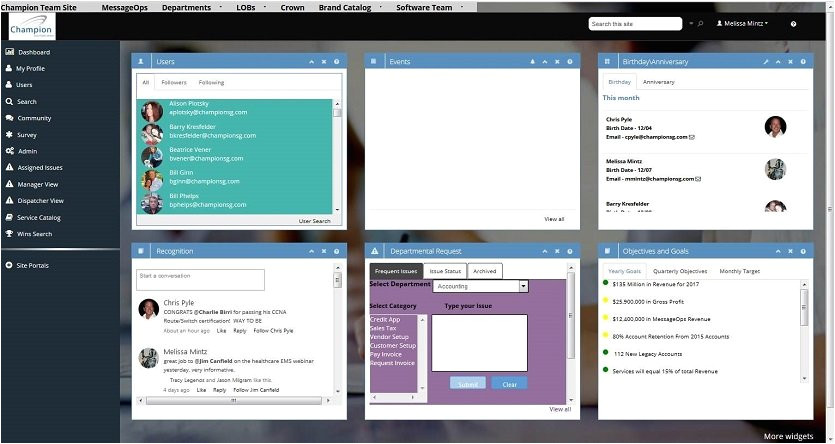Open the Service Catalog sidebar entry
The height and width of the screenshot is (444, 835).
38,217
